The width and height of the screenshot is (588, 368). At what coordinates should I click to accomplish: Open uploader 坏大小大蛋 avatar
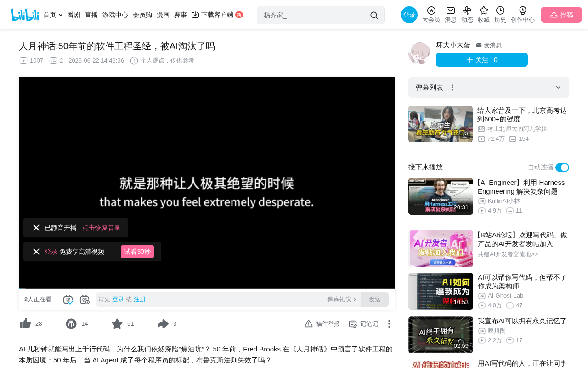coord(419,53)
